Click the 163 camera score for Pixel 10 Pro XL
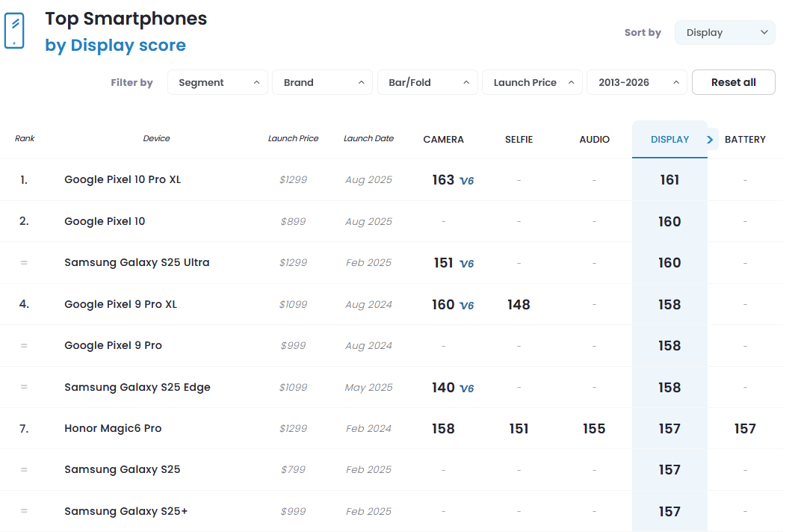This screenshot has height=532, width=795. [x=443, y=180]
